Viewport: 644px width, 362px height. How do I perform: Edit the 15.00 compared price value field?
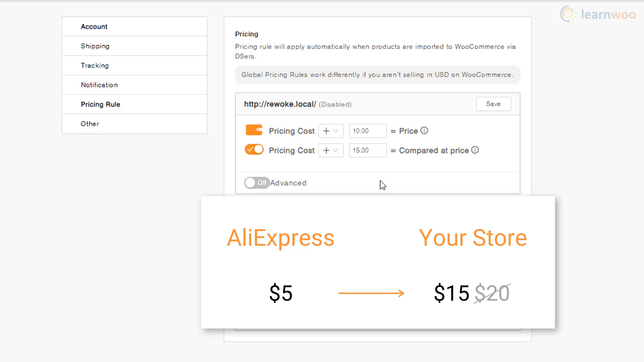[x=368, y=150]
